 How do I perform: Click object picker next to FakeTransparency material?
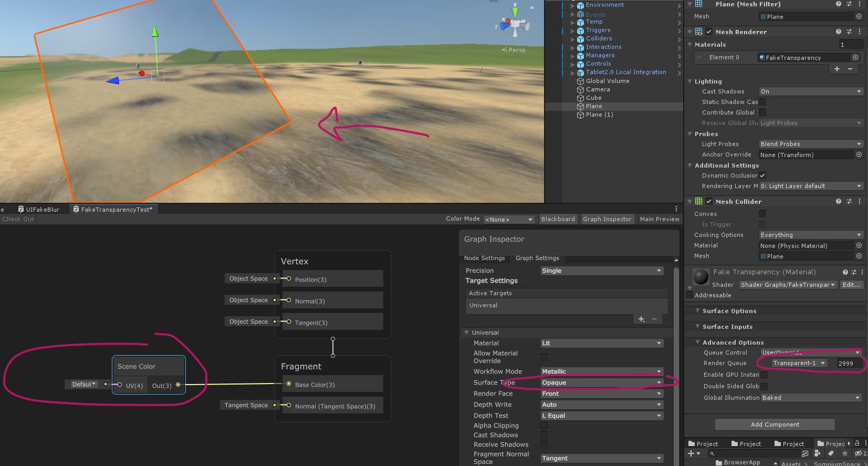click(855, 58)
